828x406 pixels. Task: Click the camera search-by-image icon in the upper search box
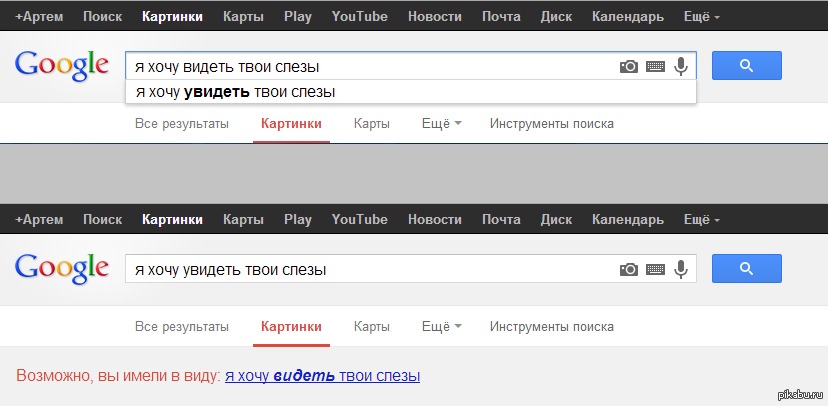pyautogui.click(x=629, y=66)
